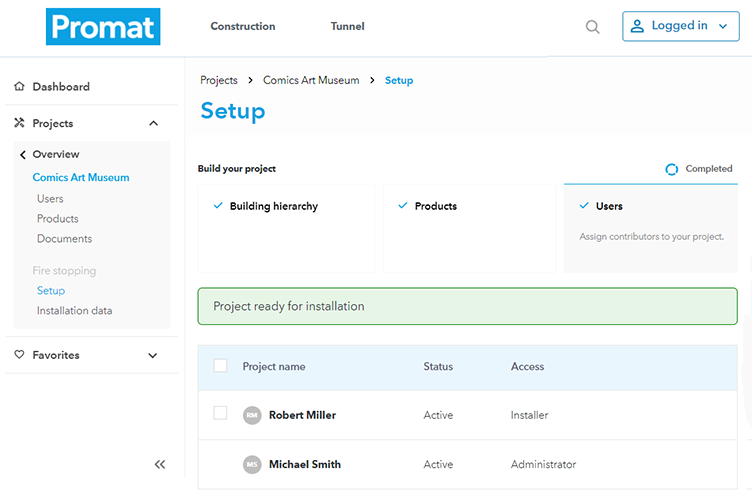Click the Completed progress circle icon
The width and height of the screenshot is (752, 500).
coord(671,169)
